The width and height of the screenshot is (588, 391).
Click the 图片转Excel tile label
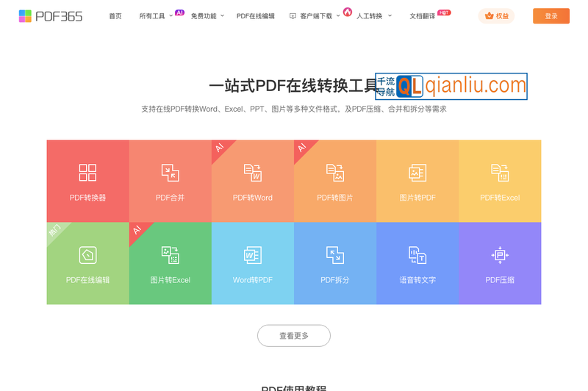pyautogui.click(x=171, y=280)
